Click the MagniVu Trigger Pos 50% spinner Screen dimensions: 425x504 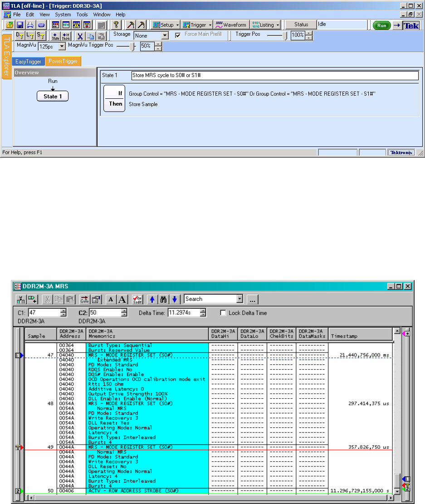(x=158, y=47)
